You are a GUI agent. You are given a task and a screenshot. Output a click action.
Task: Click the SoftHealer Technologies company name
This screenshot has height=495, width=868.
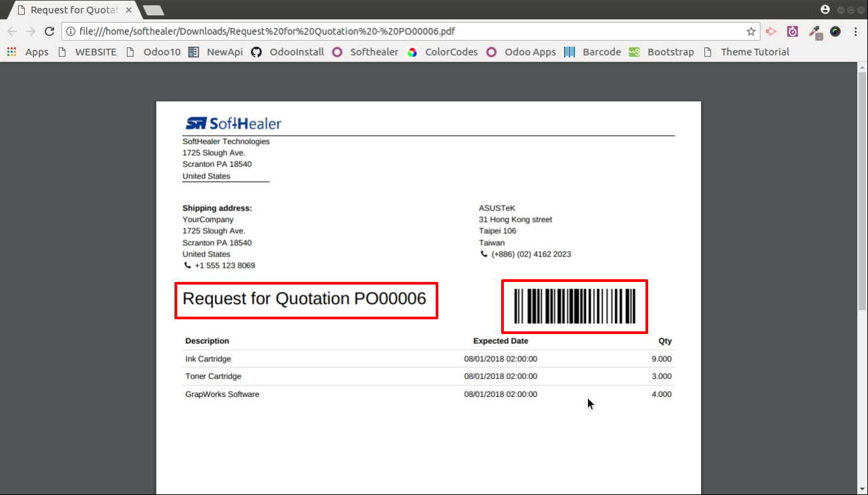(226, 141)
